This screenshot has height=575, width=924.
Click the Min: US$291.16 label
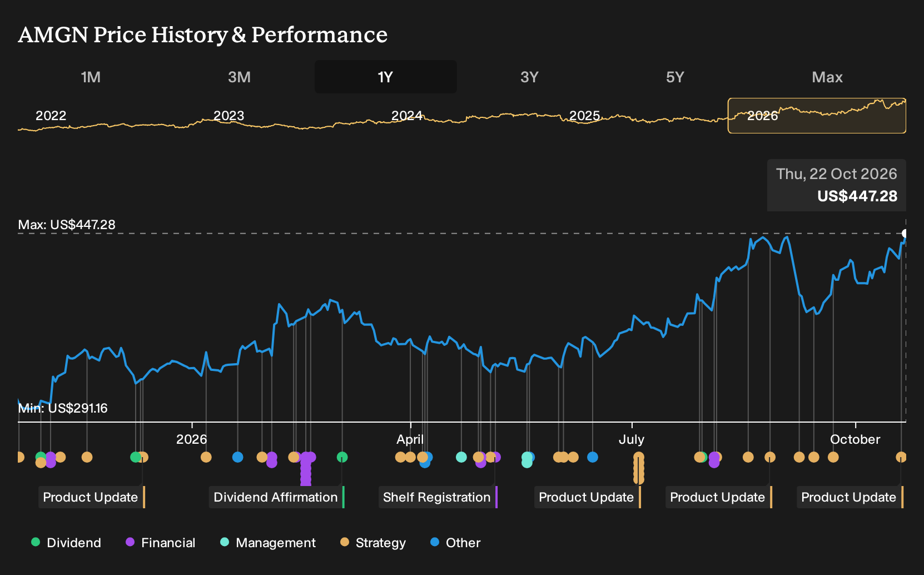pyautogui.click(x=63, y=408)
